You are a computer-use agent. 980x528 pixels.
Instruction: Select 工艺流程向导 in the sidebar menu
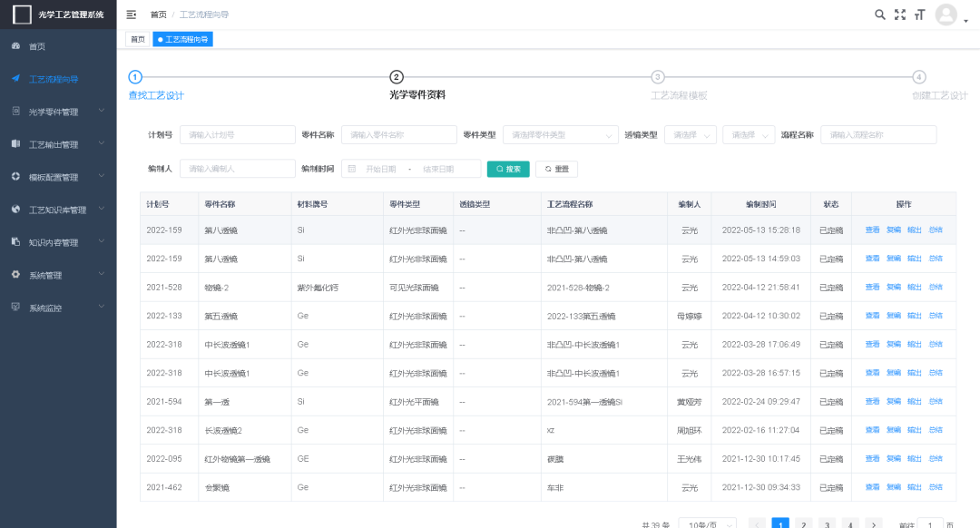pos(54,79)
